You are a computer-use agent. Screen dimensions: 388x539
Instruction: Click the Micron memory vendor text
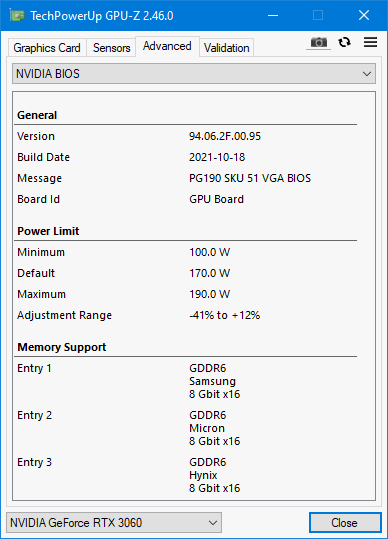point(207,428)
